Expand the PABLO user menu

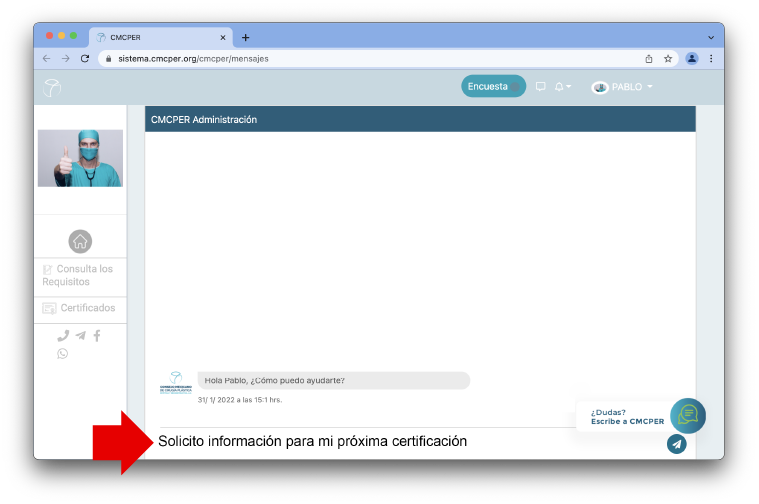(x=632, y=87)
